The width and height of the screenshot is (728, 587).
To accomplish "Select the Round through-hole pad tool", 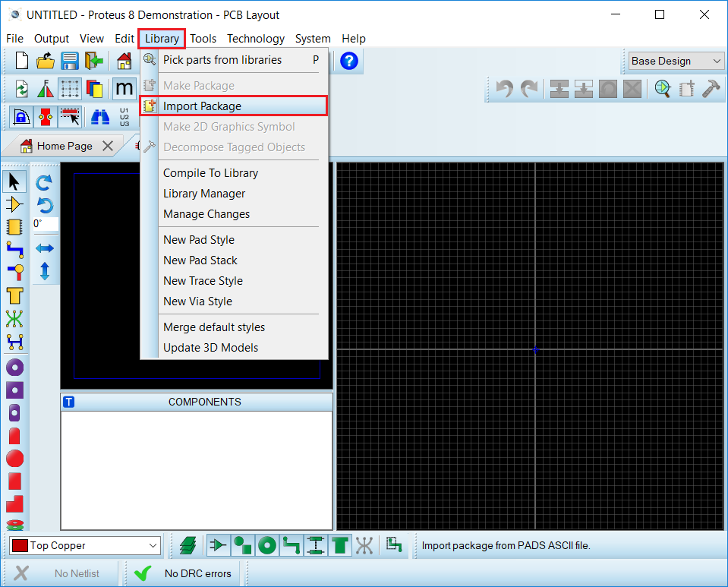I will [14, 368].
